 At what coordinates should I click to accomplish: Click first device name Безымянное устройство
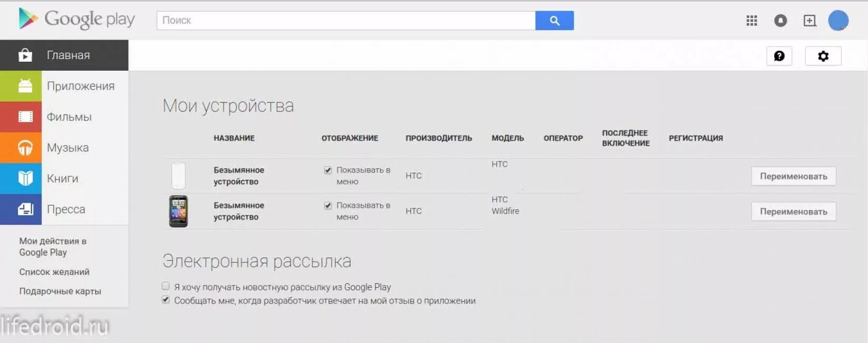click(239, 176)
